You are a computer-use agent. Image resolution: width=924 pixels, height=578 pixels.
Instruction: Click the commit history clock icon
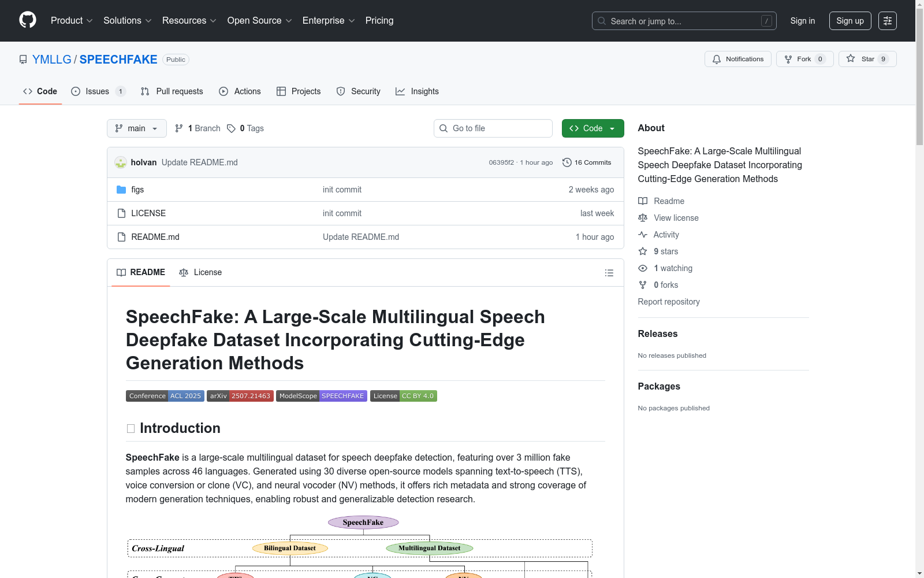pos(567,162)
